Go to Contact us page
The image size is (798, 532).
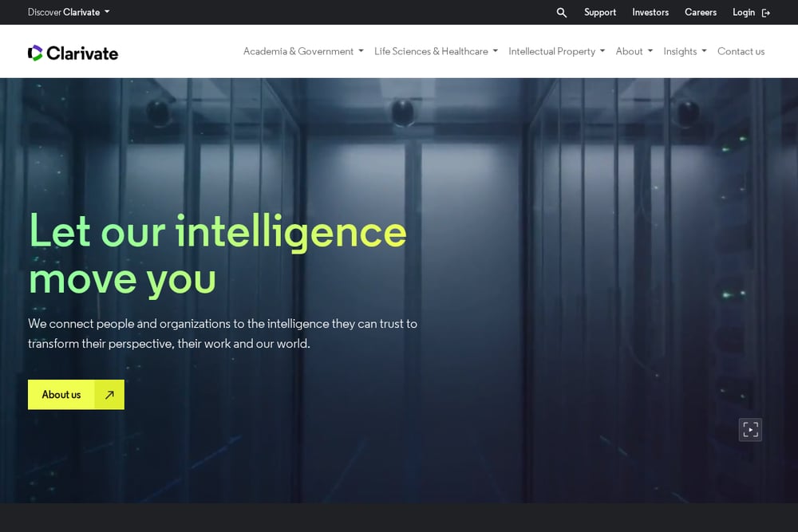[x=741, y=51]
